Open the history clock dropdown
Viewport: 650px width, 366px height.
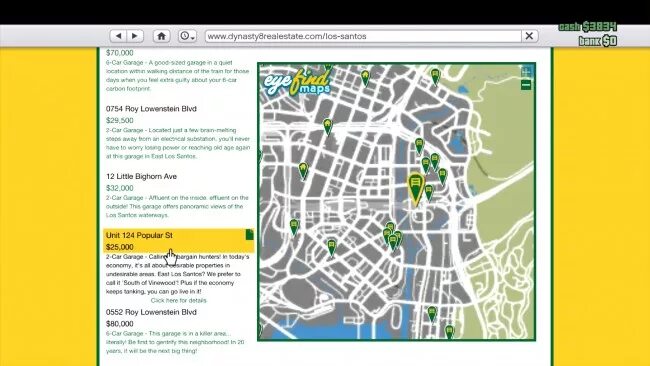coord(187,36)
